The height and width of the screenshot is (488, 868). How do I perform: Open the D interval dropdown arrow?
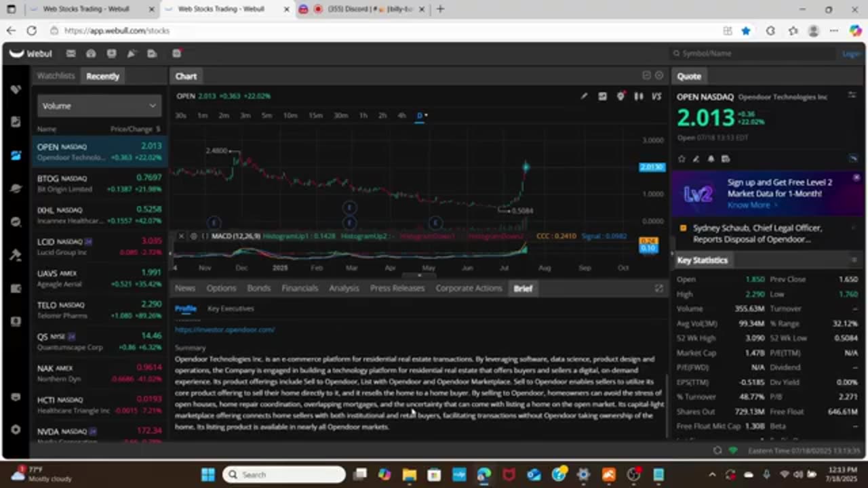click(x=426, y=115)
